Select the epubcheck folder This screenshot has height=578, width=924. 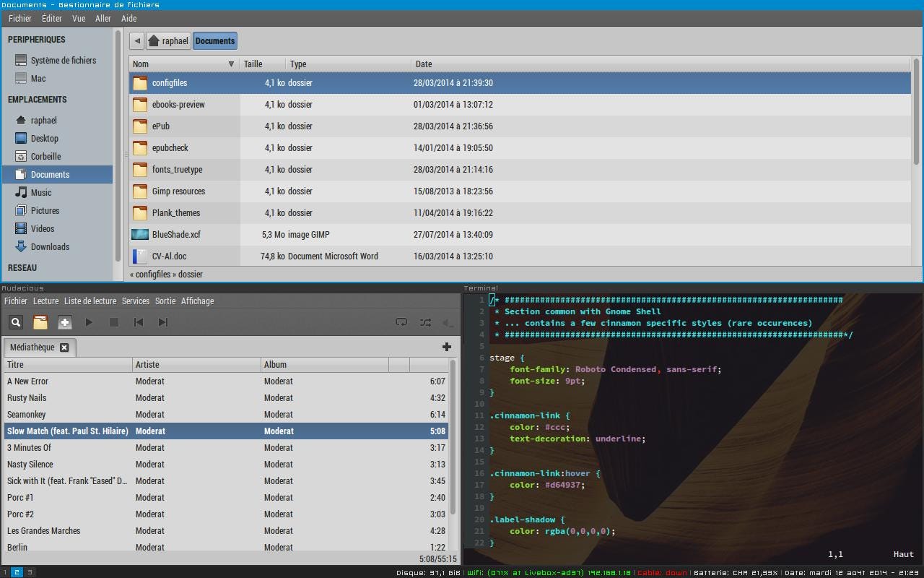tap(520, 148)
